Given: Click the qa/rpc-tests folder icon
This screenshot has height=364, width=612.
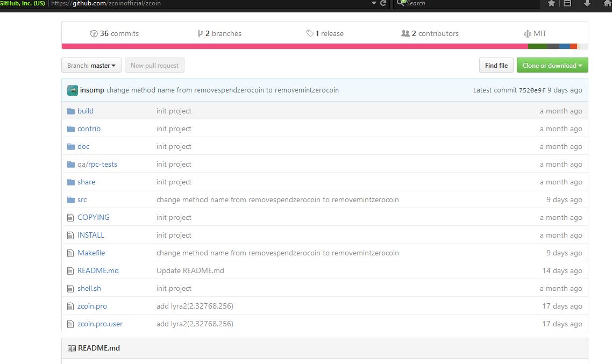Looking at the screenshot, I should pos(70,164).
